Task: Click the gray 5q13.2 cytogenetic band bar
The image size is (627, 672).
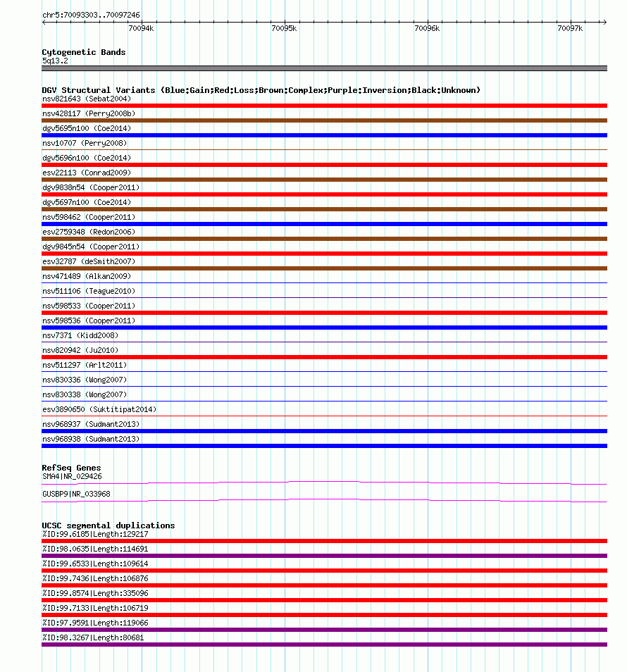Action: pos(325,68)
